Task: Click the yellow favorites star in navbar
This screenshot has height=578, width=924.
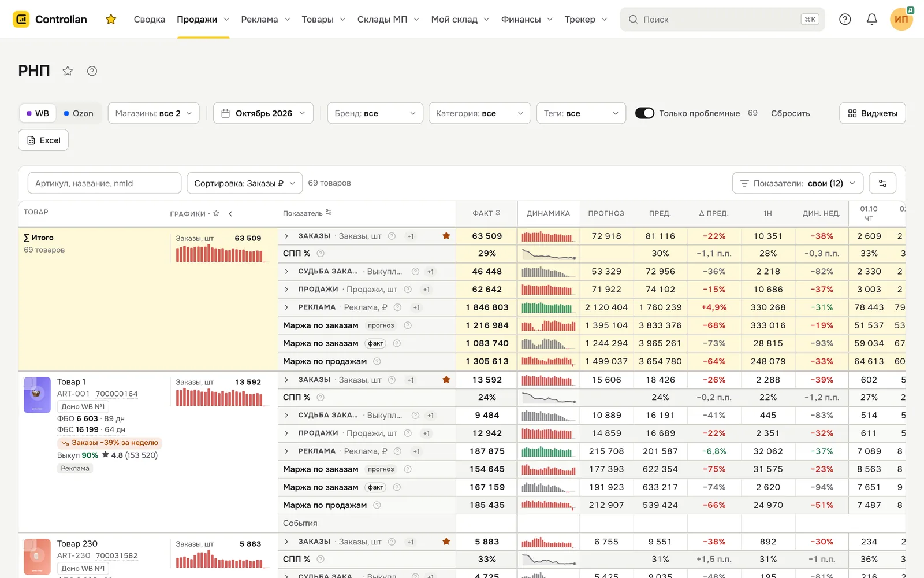Action: [111, 20]
